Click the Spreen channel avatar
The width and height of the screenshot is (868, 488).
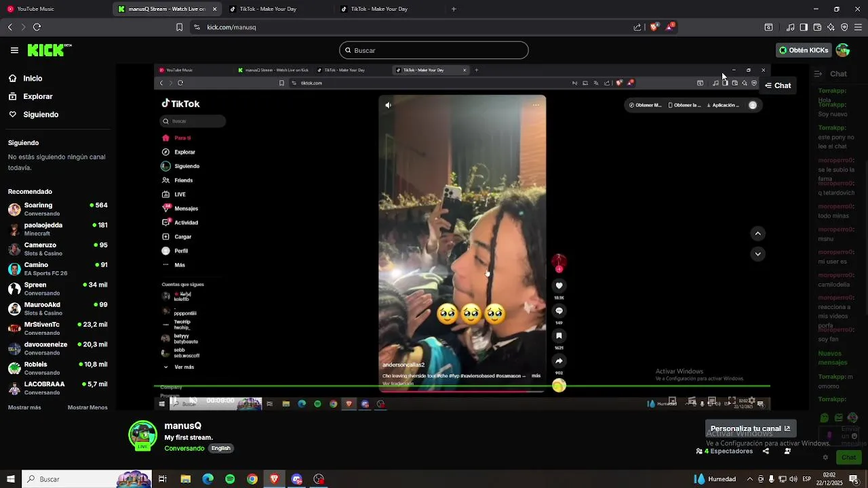click(x=14, y=289)
